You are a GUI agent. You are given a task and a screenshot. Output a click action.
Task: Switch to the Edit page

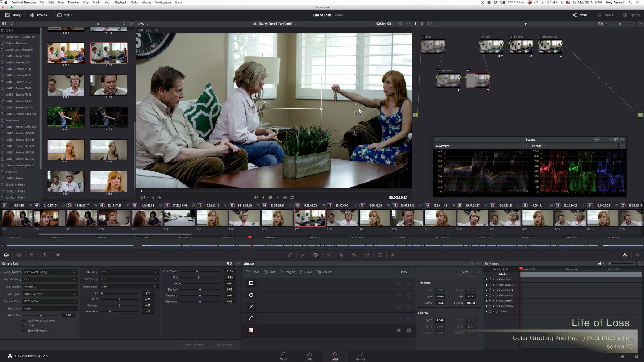tap(309, 356)
